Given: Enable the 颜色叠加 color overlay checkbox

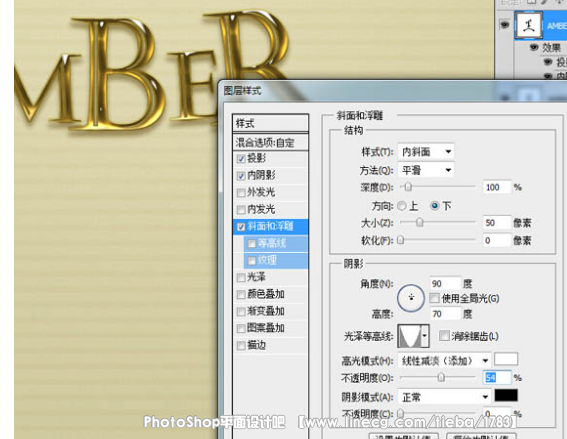Looking at the screenshot, I should 241,295.
